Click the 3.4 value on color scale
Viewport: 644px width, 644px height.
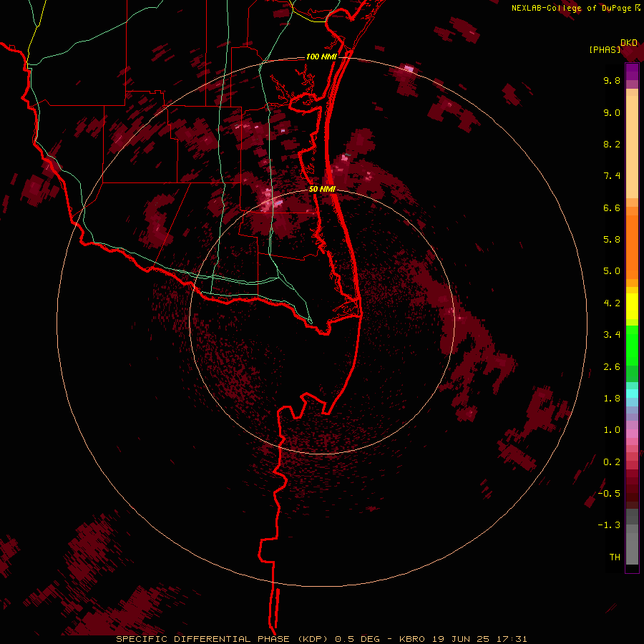[612, 335]
